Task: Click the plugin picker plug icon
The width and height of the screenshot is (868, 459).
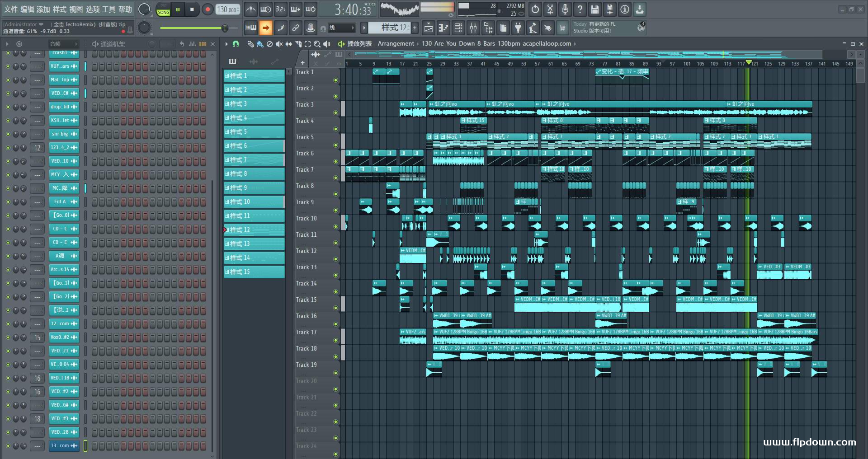Action: click(x=518, y=28)
